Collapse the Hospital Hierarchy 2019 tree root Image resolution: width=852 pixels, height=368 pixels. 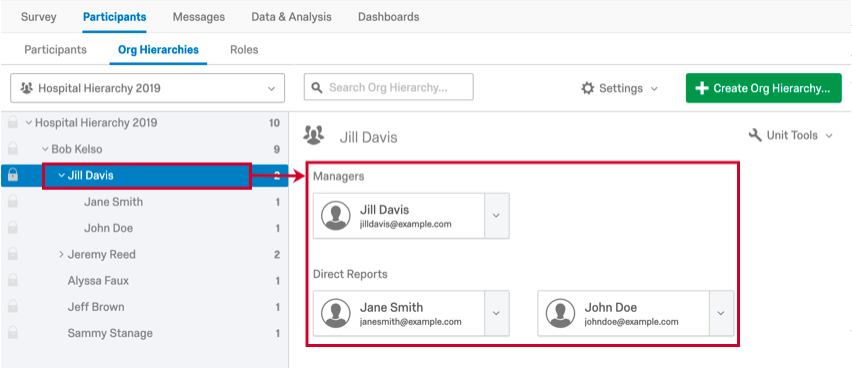tap(29, 123)
